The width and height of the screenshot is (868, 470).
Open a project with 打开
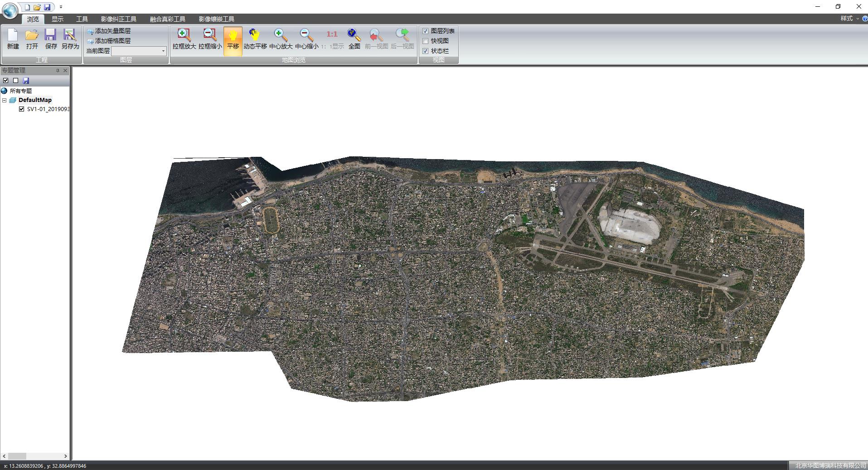(32, 39)
